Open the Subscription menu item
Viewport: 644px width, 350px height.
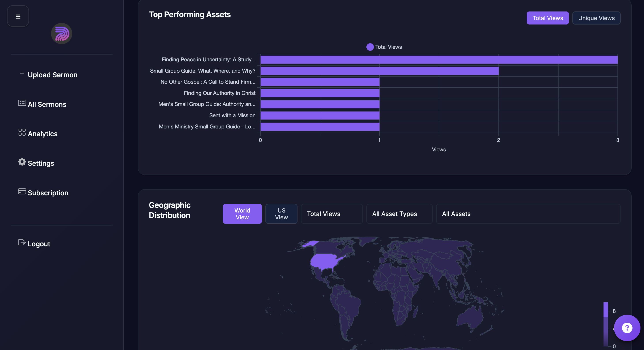pyautogui.click(x=48, y=193)
